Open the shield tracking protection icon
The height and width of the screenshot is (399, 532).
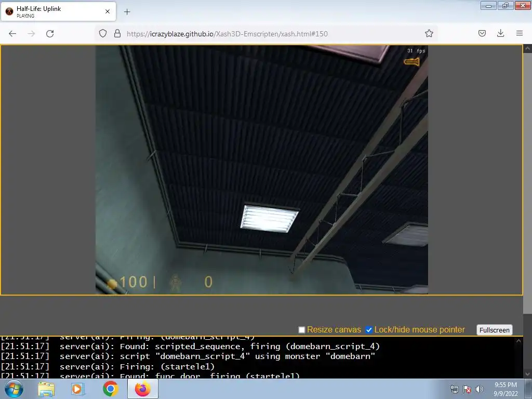(103, 33)
